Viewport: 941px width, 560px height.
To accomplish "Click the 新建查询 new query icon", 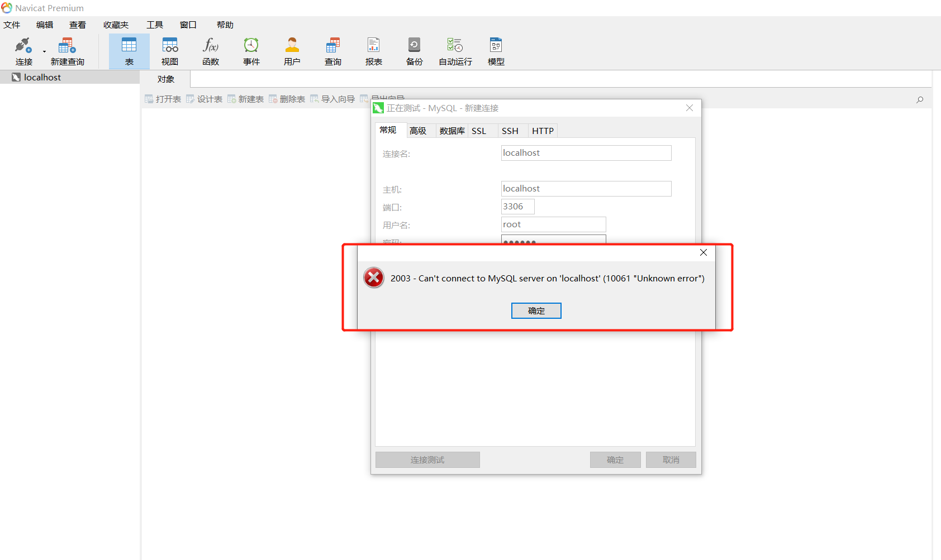I will (x=67, y=51).
